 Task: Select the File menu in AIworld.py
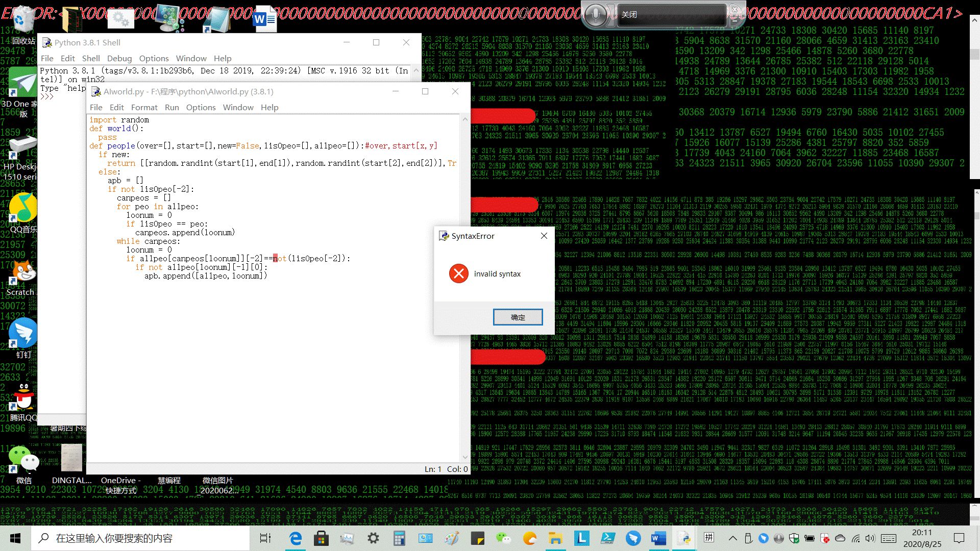point(97,107)
